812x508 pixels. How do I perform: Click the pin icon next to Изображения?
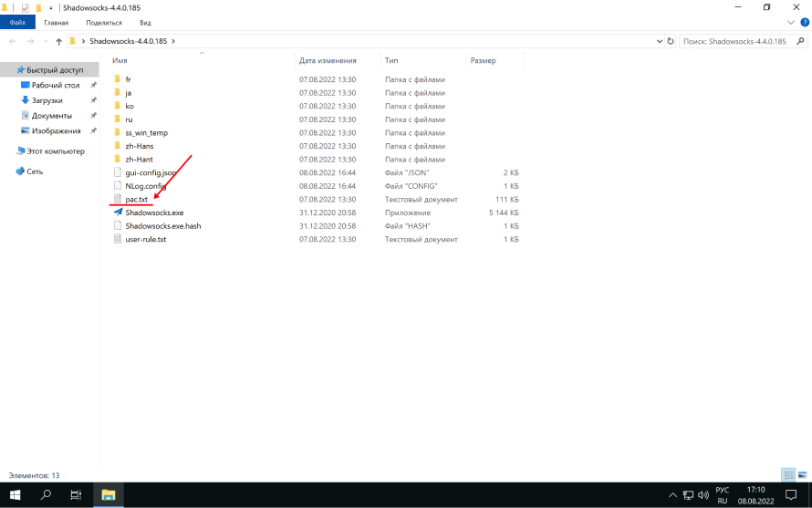click(x=93, y=131)
